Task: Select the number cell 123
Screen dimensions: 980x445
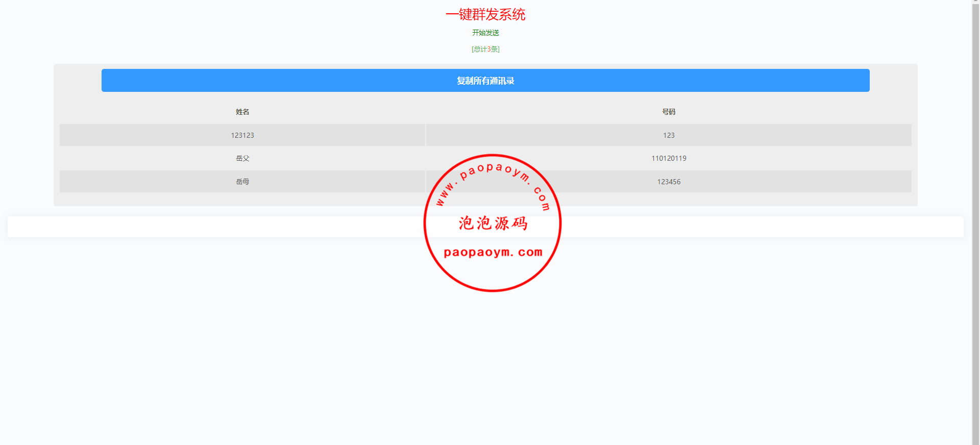Action: point(669,135)
